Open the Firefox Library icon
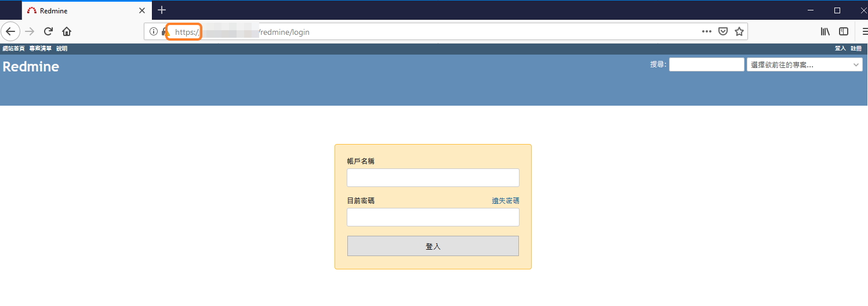 tap(825, 31)
